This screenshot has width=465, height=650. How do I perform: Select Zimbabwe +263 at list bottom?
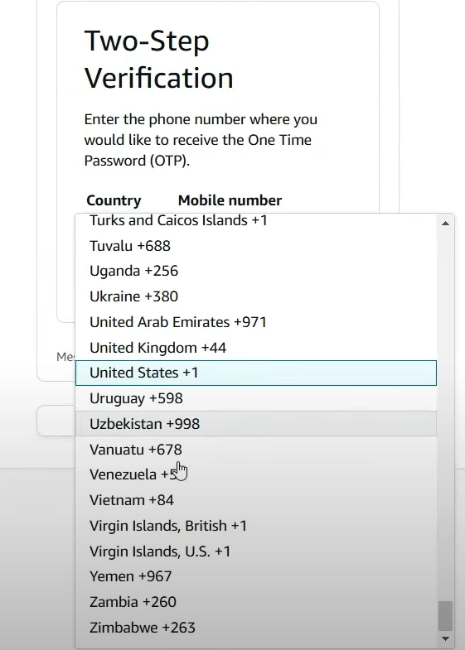coord(256,628)
